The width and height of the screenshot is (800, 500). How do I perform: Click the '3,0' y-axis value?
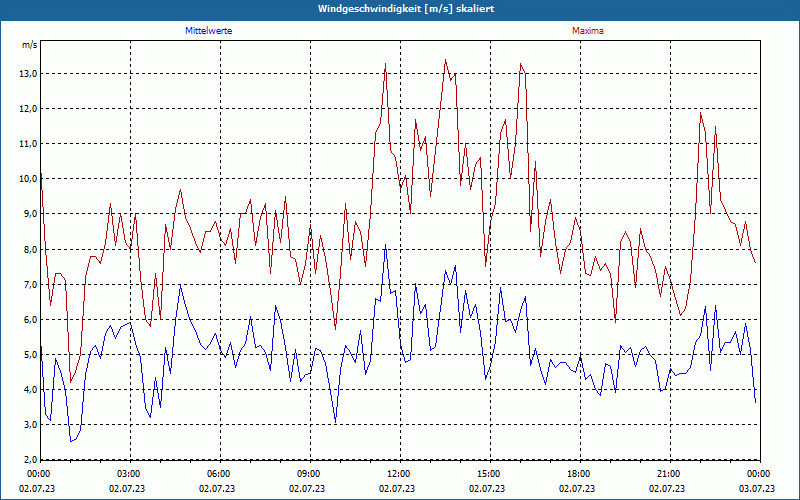point(30,425)
